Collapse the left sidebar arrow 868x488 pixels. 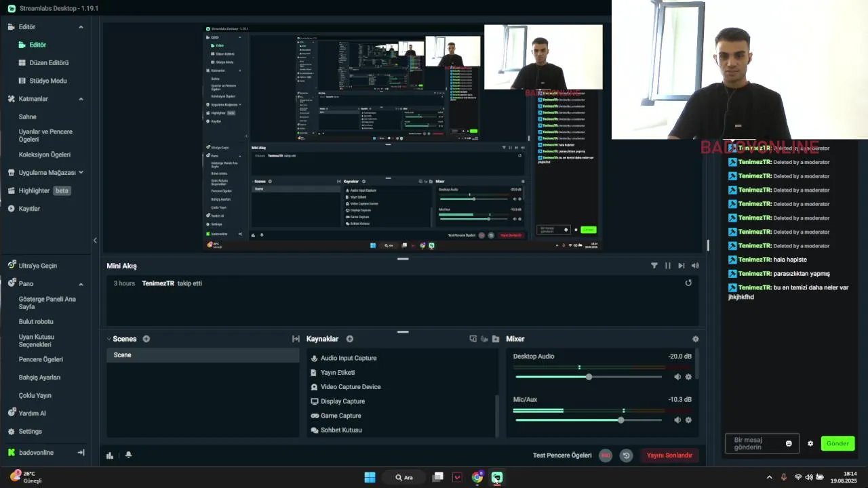(x=95, y=241)
